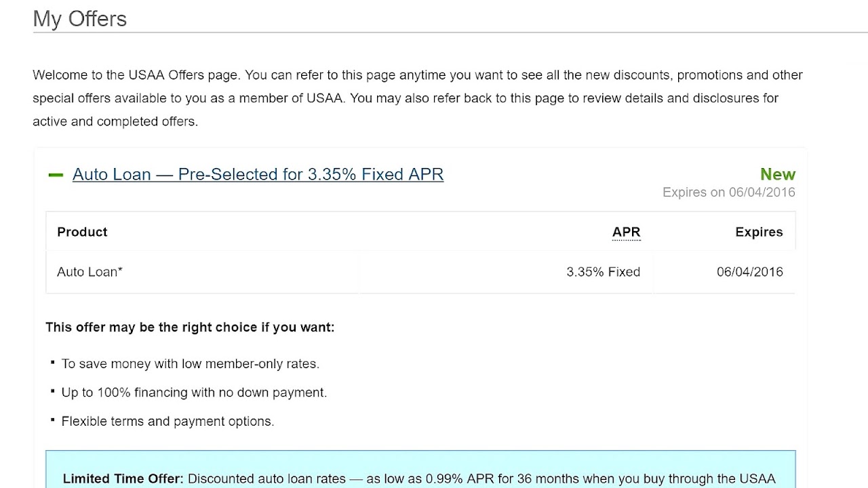Collapse the Auto Loan offer using green minus
Screen dimensions: 868x488
56,175
